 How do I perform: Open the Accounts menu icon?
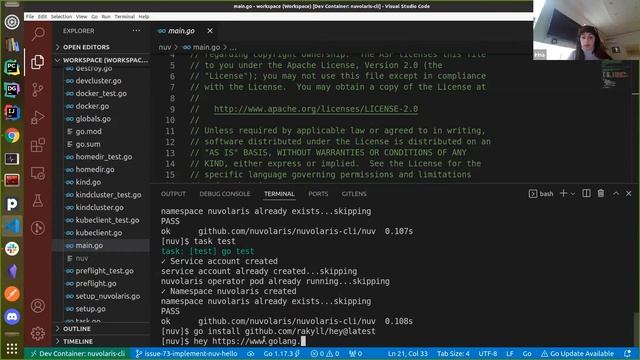point(38,305)
